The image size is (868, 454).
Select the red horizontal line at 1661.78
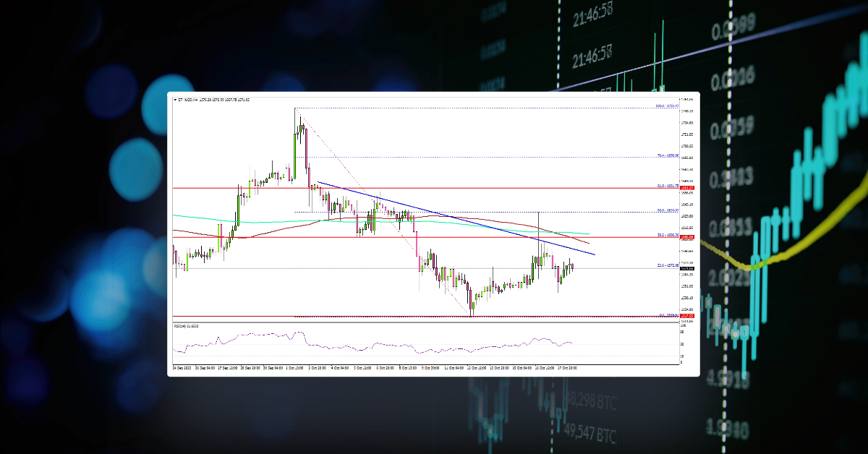[506, 187]
